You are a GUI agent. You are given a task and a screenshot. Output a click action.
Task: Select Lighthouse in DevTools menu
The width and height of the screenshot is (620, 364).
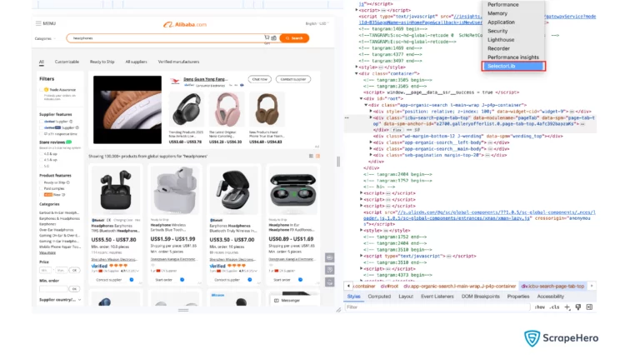point(501,39)
